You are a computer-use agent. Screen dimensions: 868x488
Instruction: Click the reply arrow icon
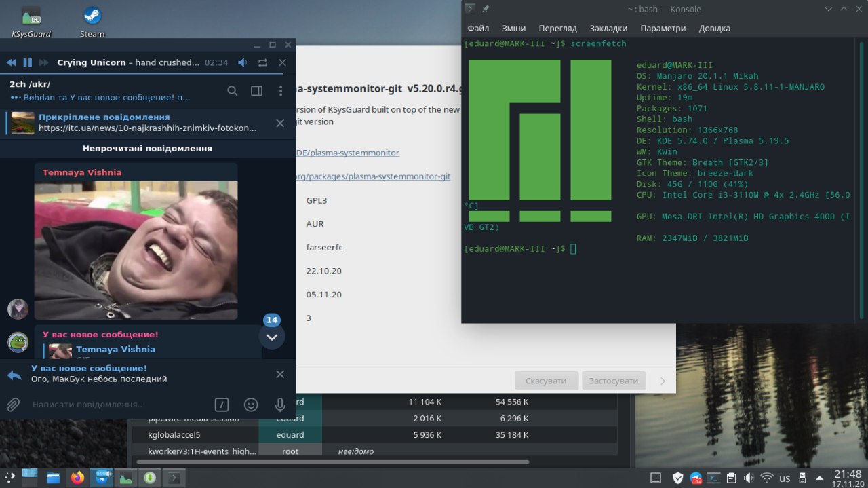coord(14,375)
